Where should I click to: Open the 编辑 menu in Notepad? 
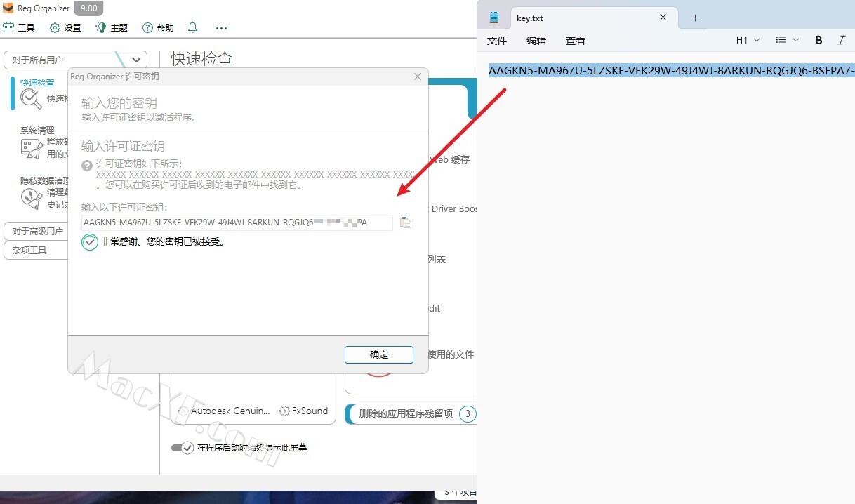536,41
